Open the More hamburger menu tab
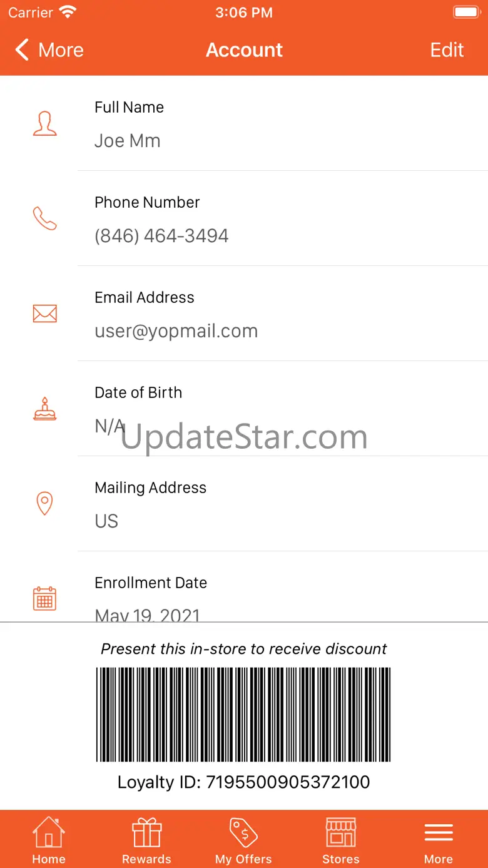 click(439, 840)
